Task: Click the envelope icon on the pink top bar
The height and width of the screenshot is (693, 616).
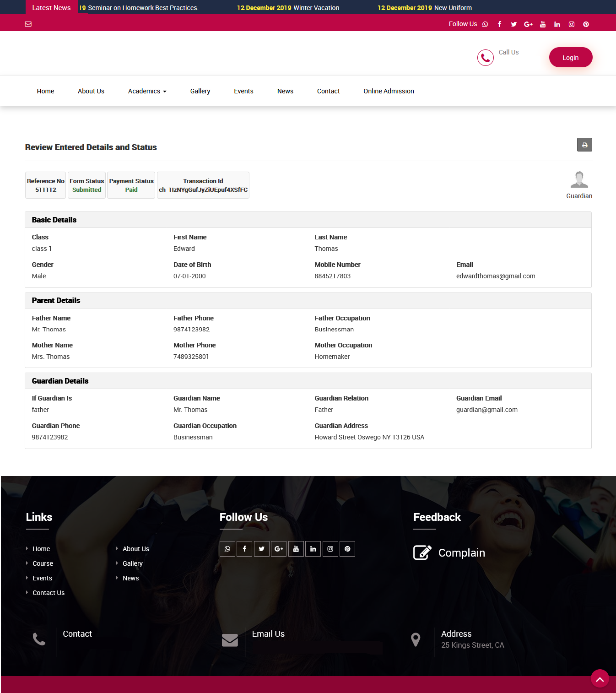Action: (x=28, y=23)
